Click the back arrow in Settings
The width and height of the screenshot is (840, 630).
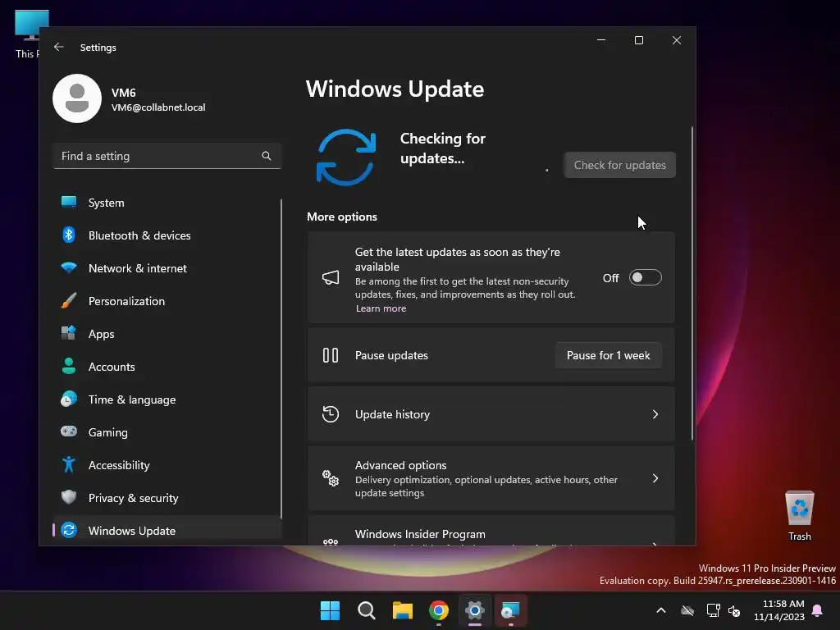(x=59, y=47)
